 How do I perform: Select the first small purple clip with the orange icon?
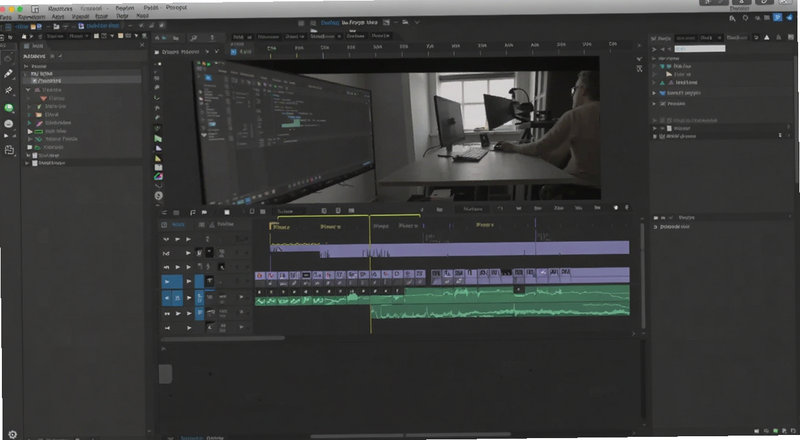tap(259, 275)
